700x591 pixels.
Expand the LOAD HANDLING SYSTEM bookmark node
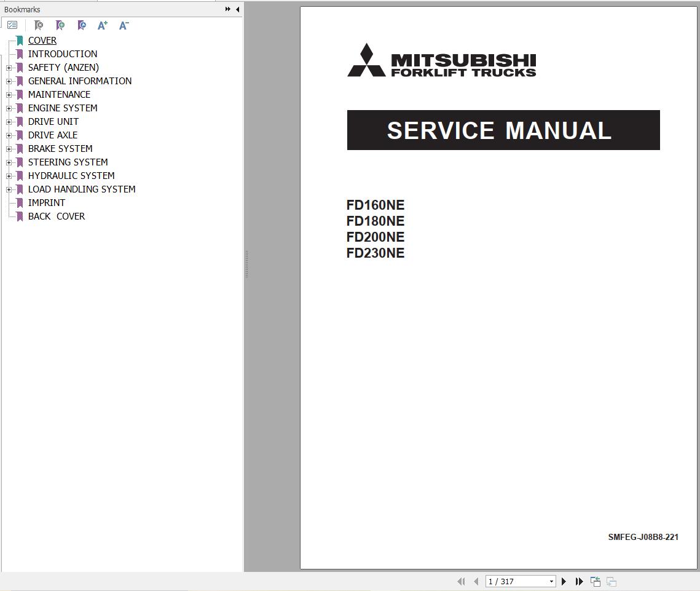coord(9,190)
